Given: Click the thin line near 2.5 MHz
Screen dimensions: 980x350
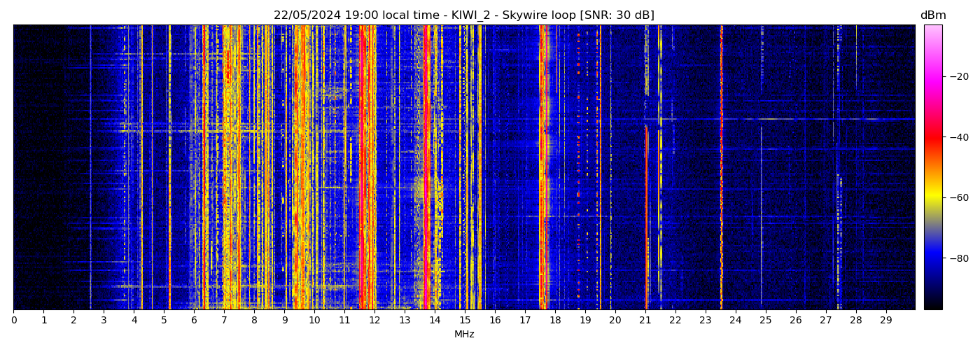Looking at the screenshot, I should click(90, 168).
